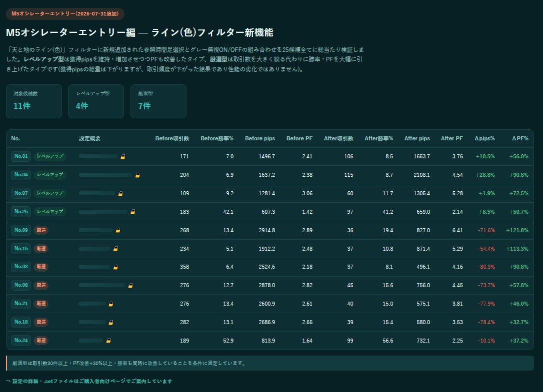Click the 358 Before trades value

[x=184, y=267]
